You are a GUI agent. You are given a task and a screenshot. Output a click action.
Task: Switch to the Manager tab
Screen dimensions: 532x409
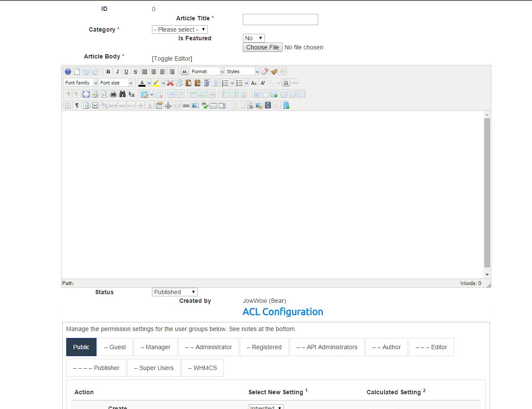pyautogui.click(x=155, y=347)
